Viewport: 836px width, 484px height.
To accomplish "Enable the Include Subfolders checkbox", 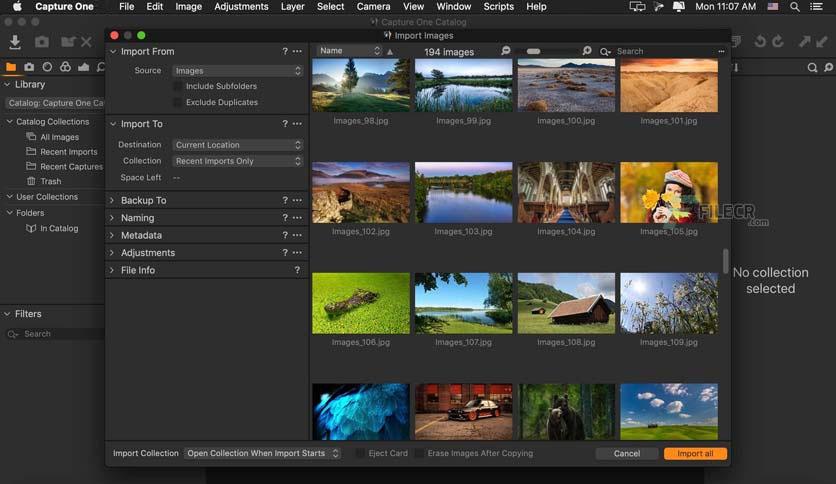I will (x=178, y=86).
